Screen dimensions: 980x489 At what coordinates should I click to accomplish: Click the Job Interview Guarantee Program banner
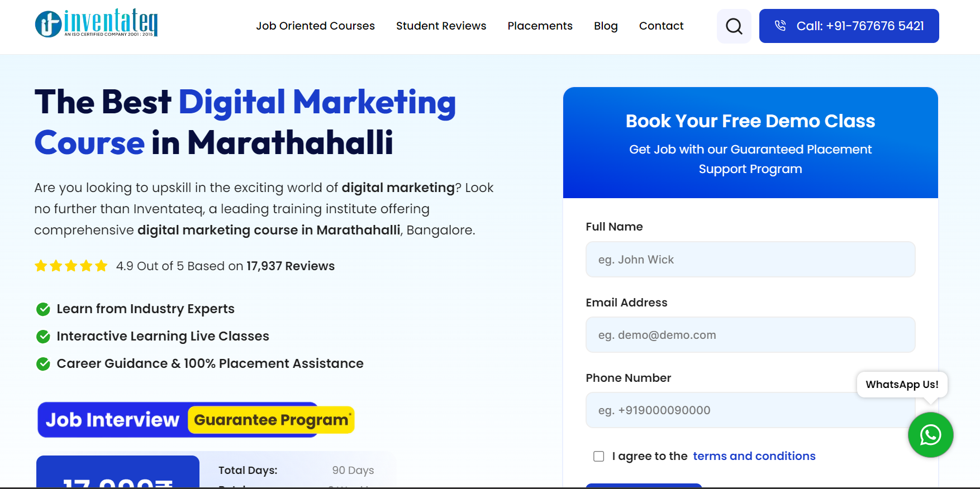(x=196, y=420)
